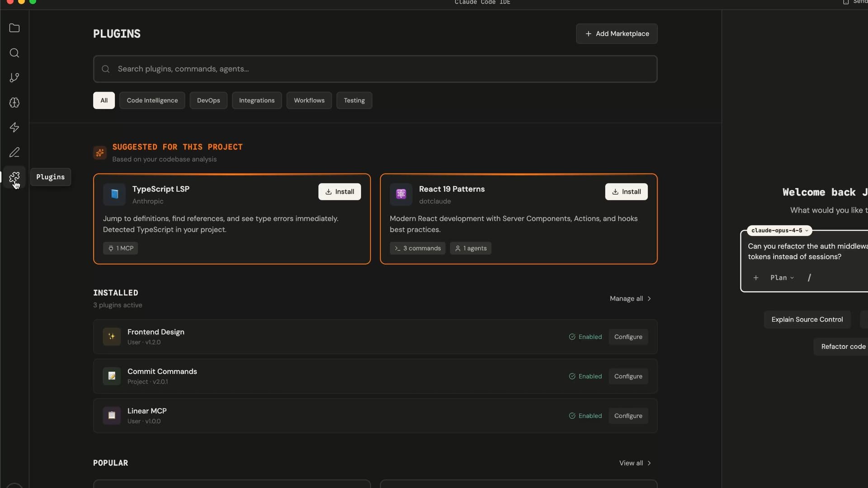Open source control branch icon

pos(14,78)
